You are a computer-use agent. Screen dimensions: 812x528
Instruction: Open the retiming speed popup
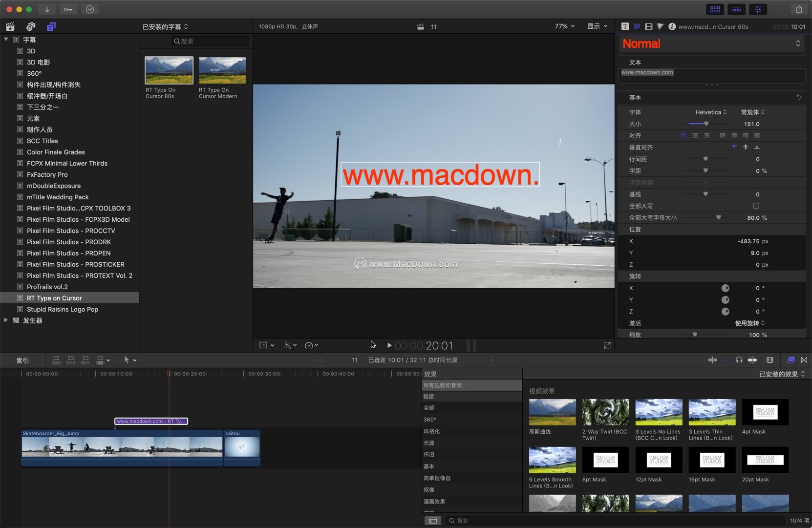[x=311, y=345]
